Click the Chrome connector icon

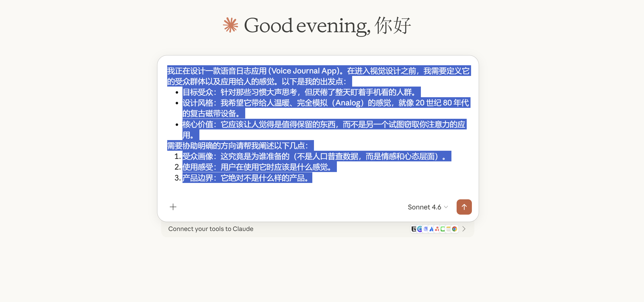pos(454,229)
